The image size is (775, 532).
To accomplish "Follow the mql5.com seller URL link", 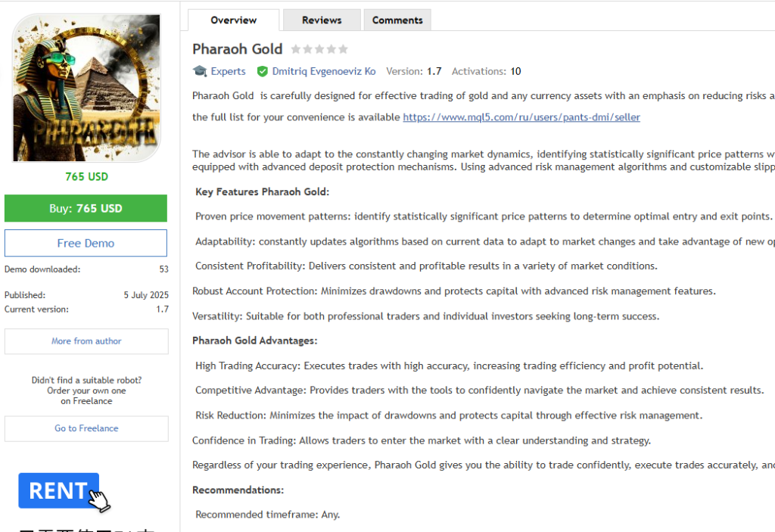I will 521,117.
